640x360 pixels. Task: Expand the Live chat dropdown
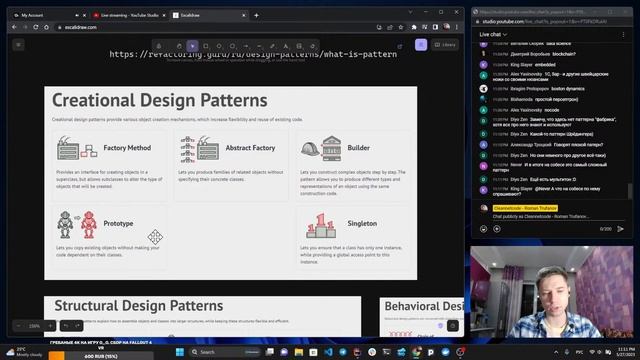(493, 35)
